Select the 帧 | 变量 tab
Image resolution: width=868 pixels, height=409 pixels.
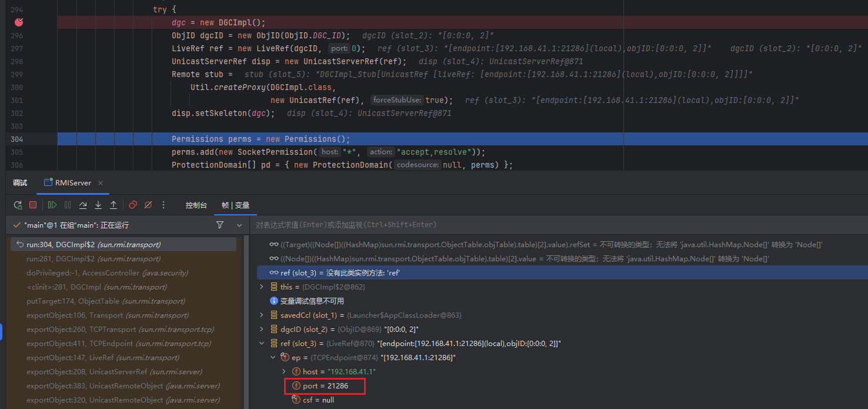(235, 205)
